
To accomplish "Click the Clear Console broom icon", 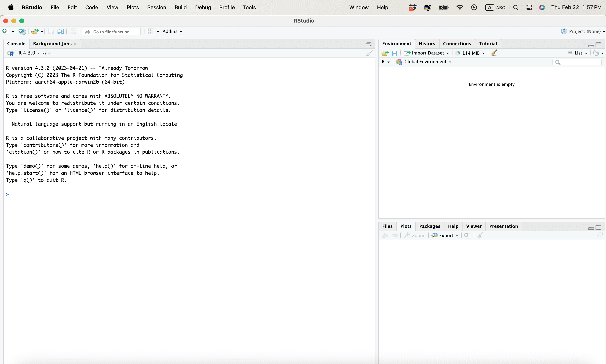I will (369, 53).
